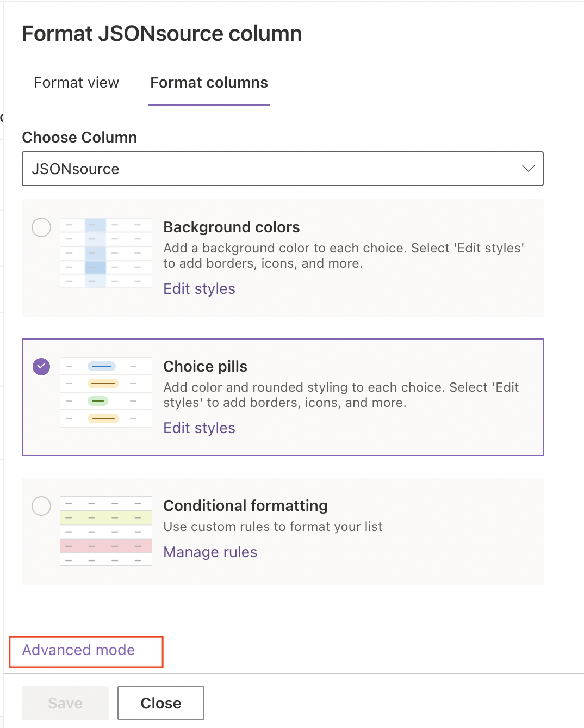Click the Choice pills heading text
This screenshot has height=728, width=584.
(205, 366)
